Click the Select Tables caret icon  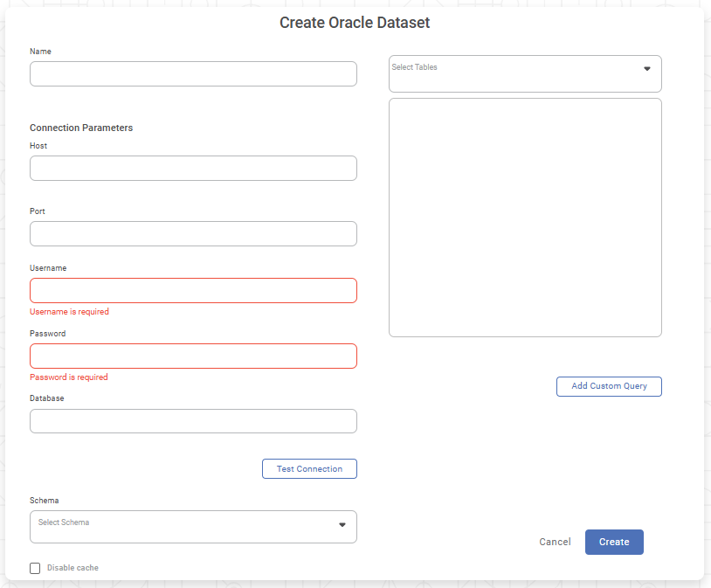[647, 69]
